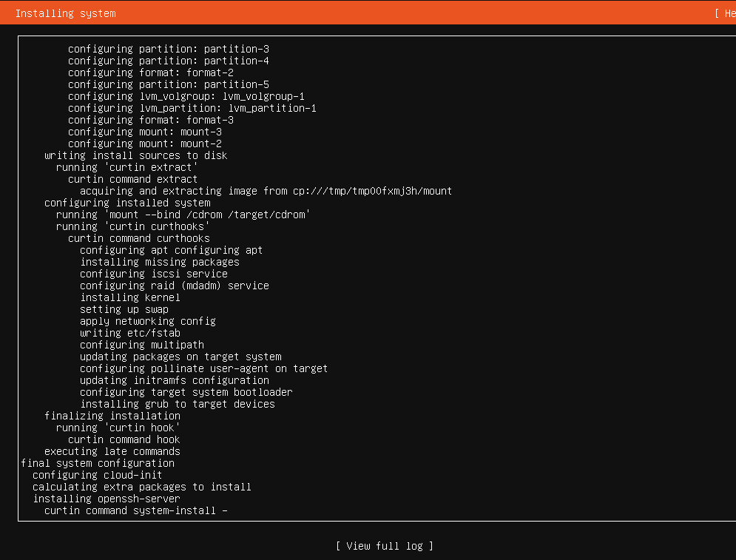Select the 'acquiring and extracting image' line
This screenshot has height=560, width=736.
(266, 191)
